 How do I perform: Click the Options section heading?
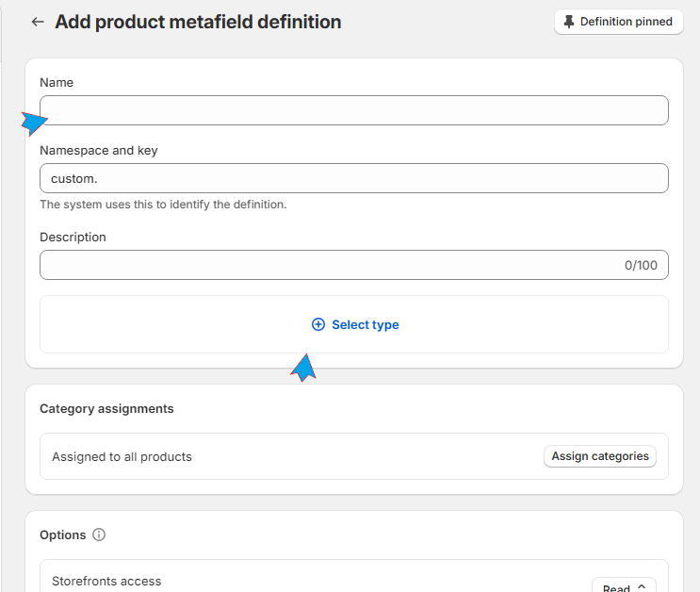tap(62, 534)
